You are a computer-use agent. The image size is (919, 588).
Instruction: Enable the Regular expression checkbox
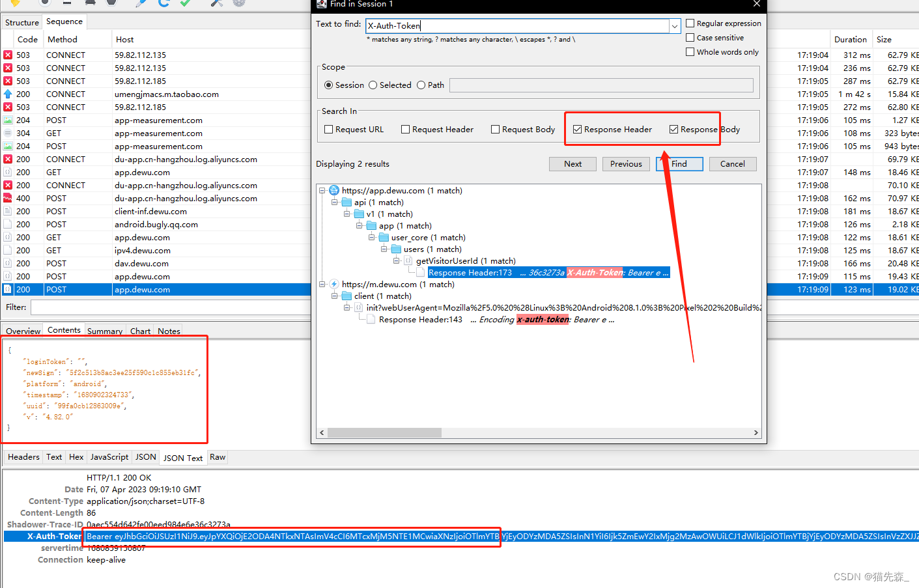[x=690, y=23]
